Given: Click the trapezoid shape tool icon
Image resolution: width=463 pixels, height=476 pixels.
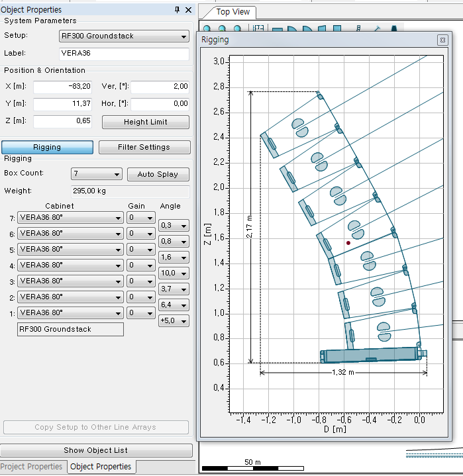Looking at the screenshot, I should [322, 28].
